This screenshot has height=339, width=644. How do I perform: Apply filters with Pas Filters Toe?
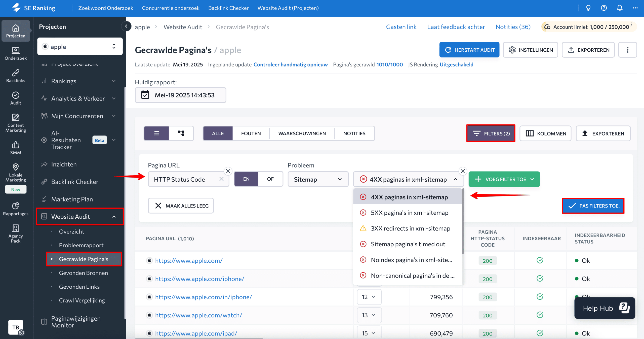(x=593, y=206)
